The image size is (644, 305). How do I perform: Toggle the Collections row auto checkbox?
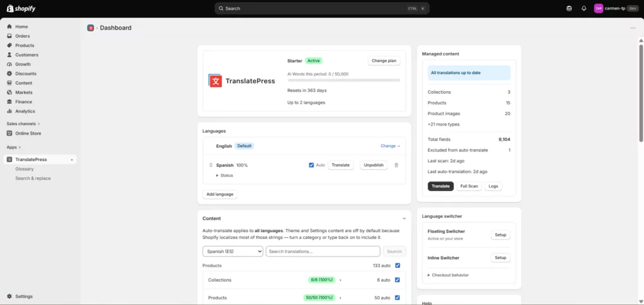click(397, 280)
